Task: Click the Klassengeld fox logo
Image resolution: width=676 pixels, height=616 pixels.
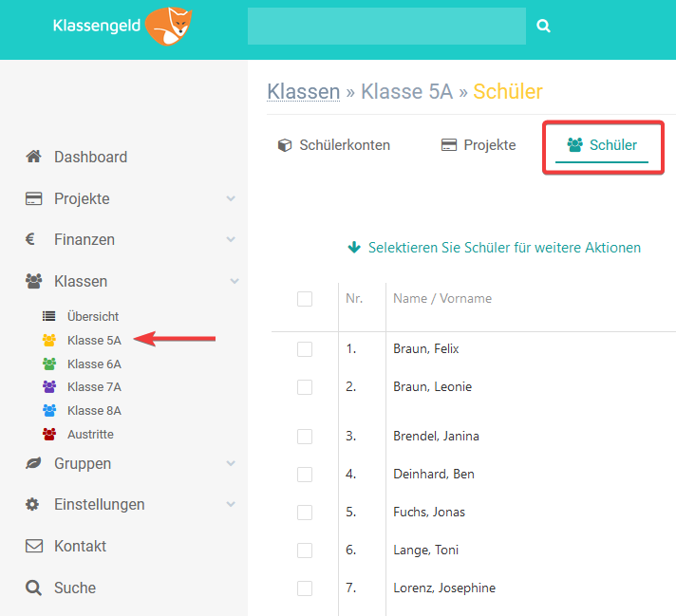Action: tap(167, 26)
